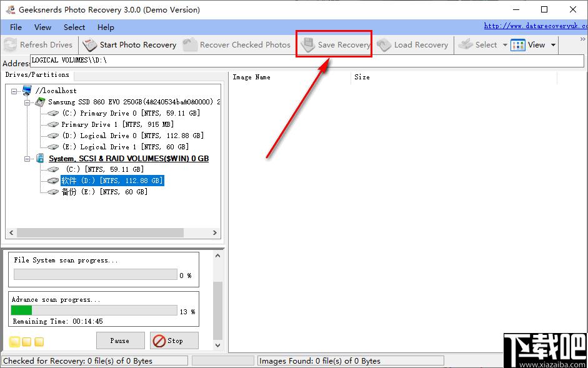
Task: Collapse the Samsung SSD 860 EVO node
Action: pos(27,102)
